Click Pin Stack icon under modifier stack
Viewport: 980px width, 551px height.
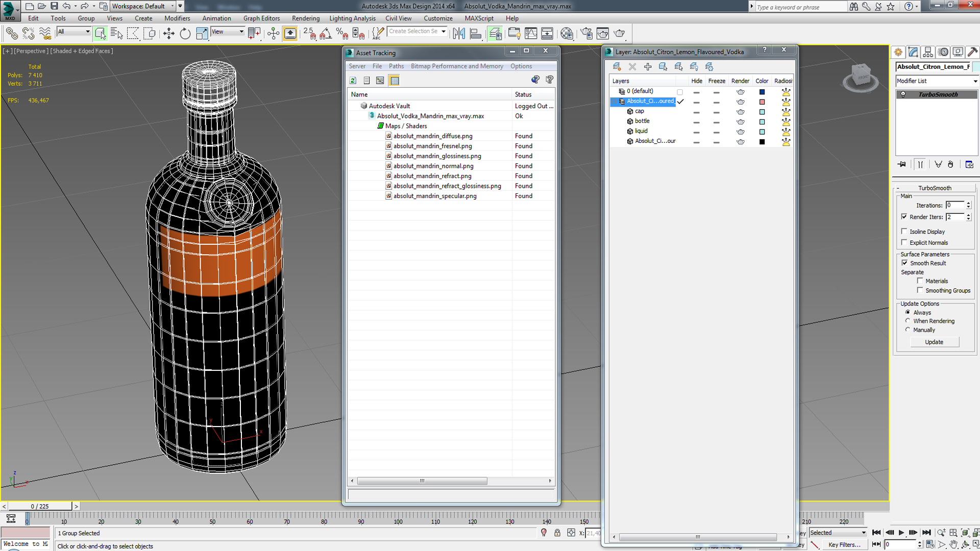(902, 164)
